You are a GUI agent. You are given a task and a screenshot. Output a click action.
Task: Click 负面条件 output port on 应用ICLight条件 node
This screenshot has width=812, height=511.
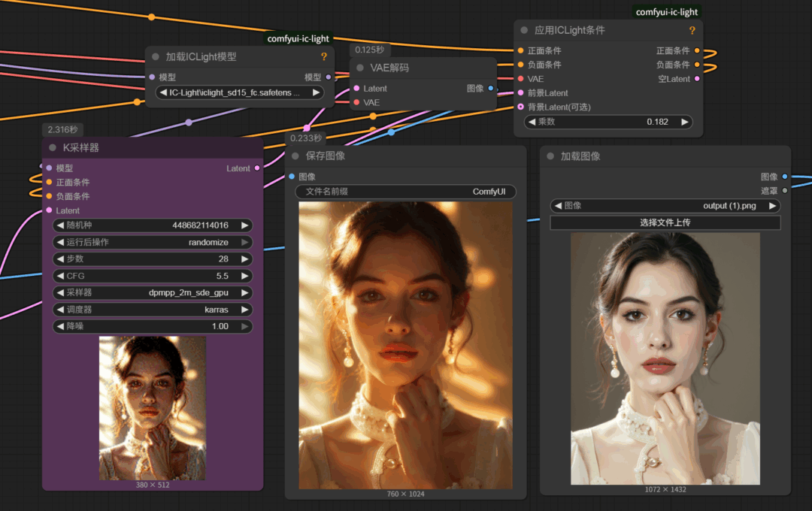click(697, 65)
